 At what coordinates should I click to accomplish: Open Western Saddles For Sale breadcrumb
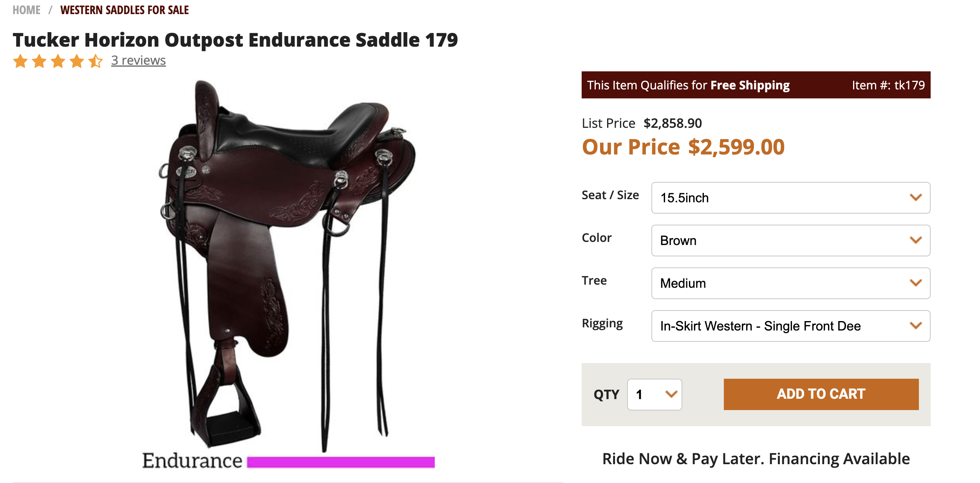click(x=125, y=10)
